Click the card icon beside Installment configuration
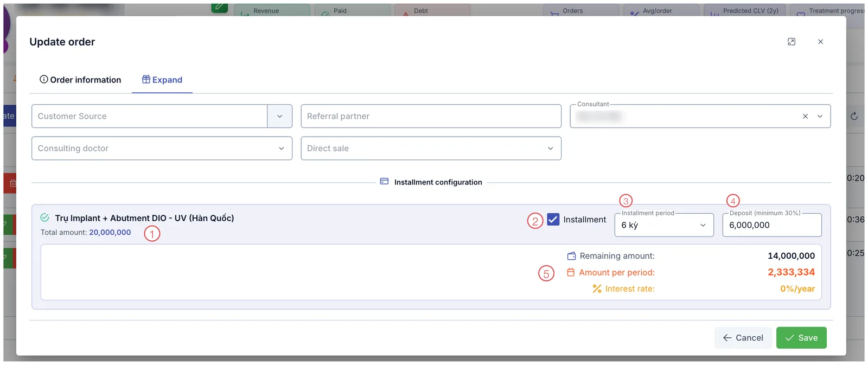Screen dimensions: 868x365 coord(384,182)
